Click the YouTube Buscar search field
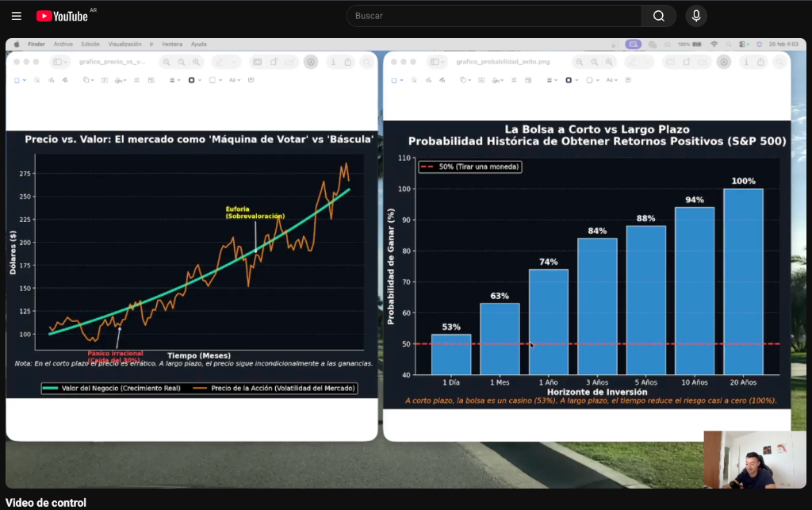The image size is (812, 510). pos(493,16)
